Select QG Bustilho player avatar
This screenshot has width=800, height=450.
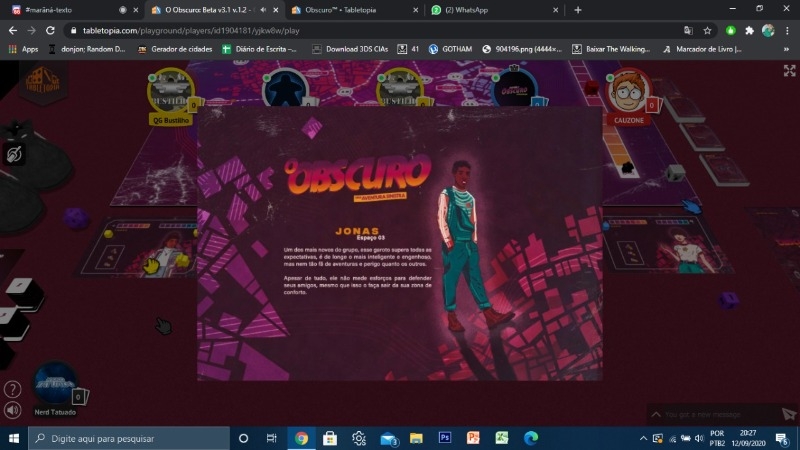pos(171,92)
